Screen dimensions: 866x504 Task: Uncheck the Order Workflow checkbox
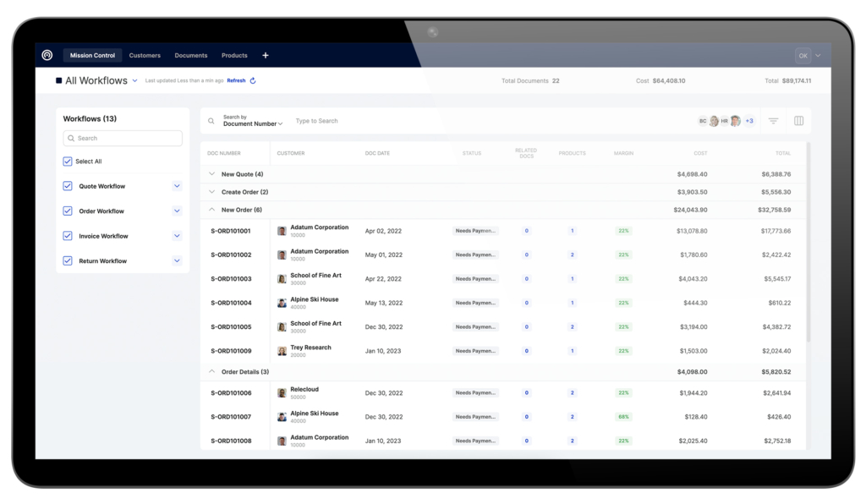coord(68,211)
